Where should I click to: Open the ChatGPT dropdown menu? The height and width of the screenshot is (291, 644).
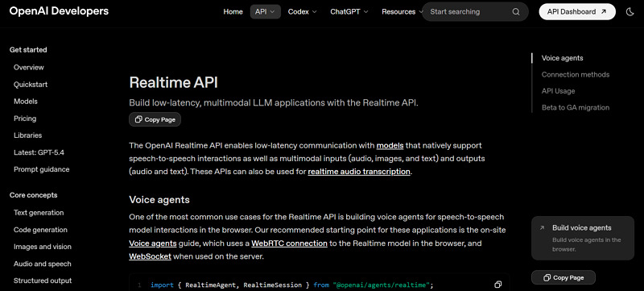[349, 12]
